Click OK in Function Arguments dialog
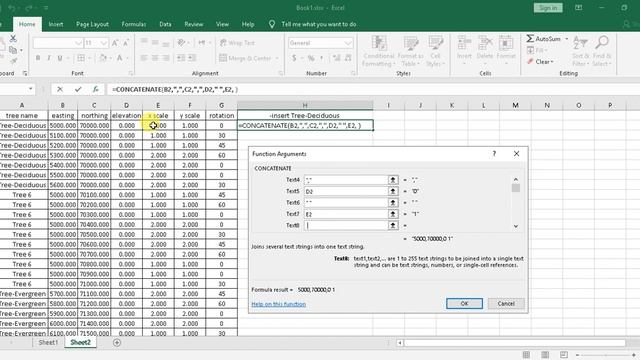The width and height of the screenshot is (640, 360). (464, 304)
